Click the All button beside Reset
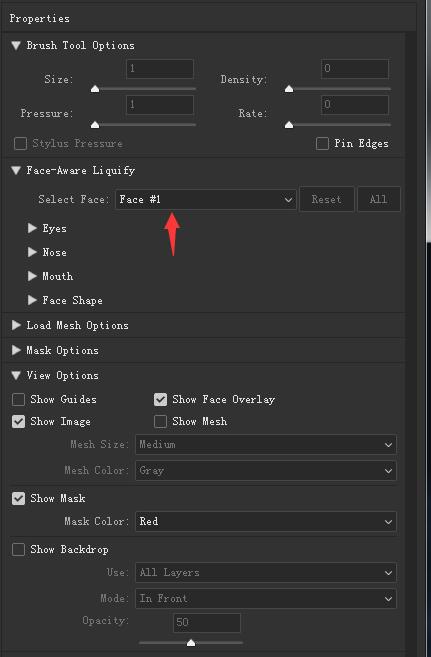The height and width of the screenshot is (657, 431). [x=379, y=199]
